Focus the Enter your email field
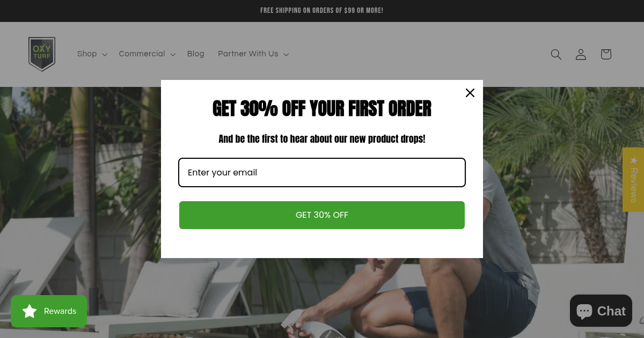Screen dimensions: 644x338 (x=322, y=172)
